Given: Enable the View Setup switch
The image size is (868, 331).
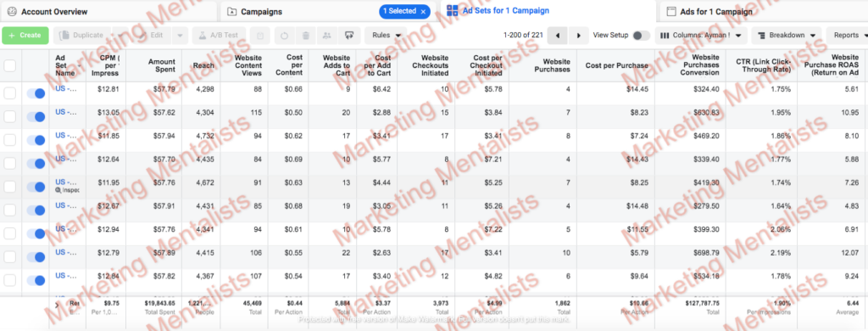Looking at the screenshot, I should point(641,36).
